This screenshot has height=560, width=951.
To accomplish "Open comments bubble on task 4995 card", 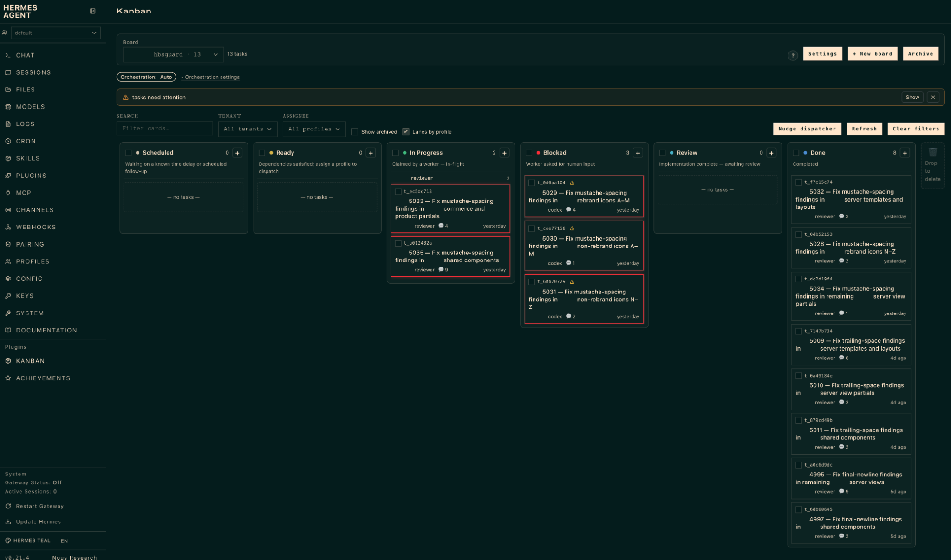I will (841, 491).
